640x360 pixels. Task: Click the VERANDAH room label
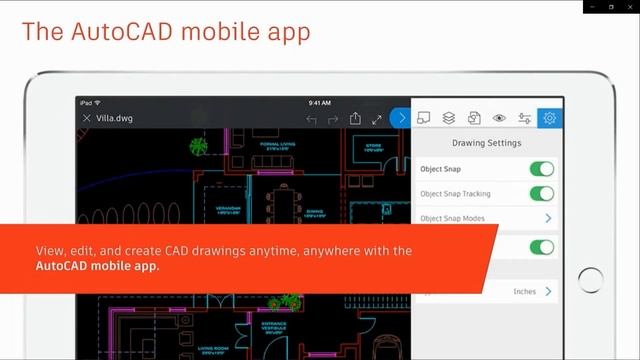click(228, 210)
